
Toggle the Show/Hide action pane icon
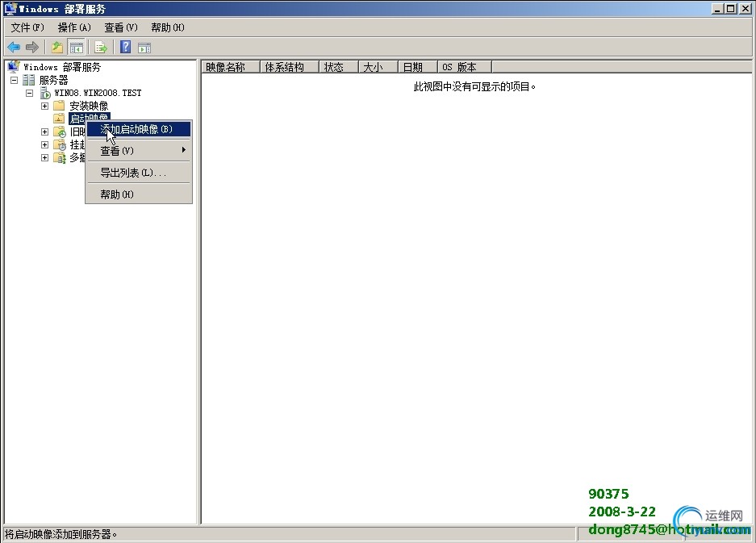144,48
